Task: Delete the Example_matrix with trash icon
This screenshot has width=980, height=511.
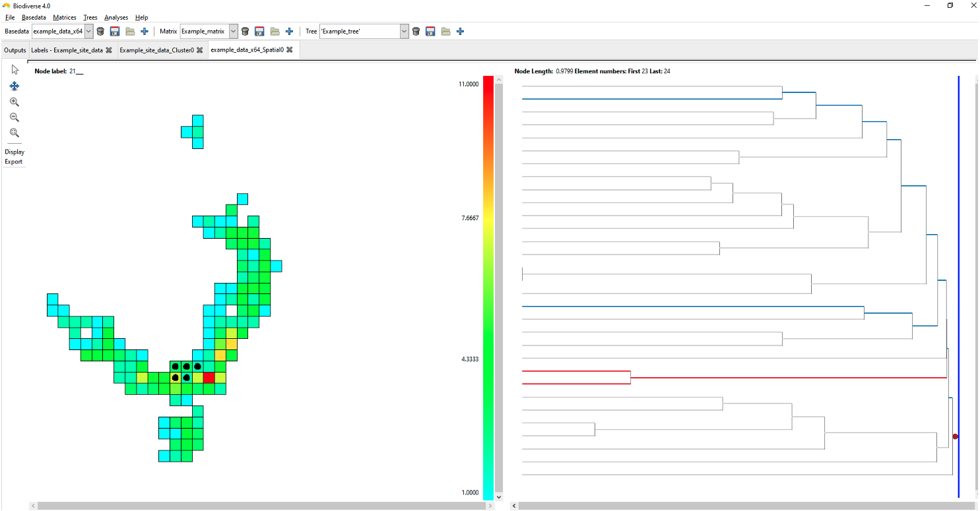Action: tap(245, 31)
